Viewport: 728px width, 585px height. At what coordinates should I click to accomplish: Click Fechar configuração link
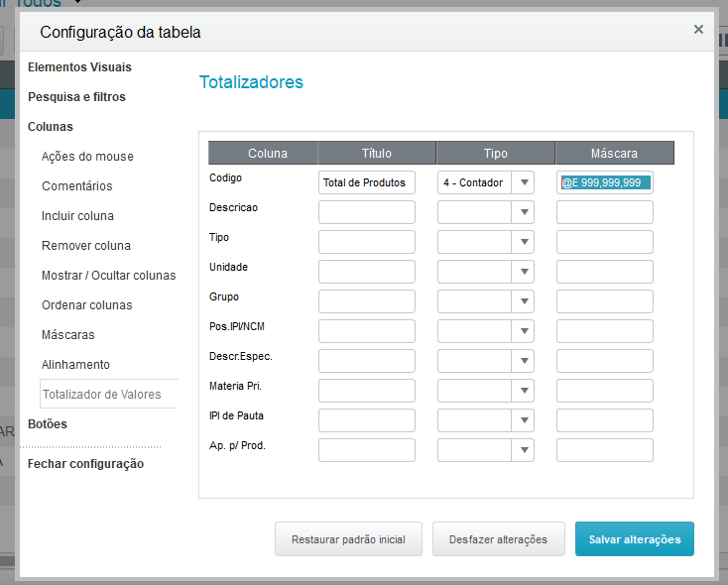click(86, 464)
